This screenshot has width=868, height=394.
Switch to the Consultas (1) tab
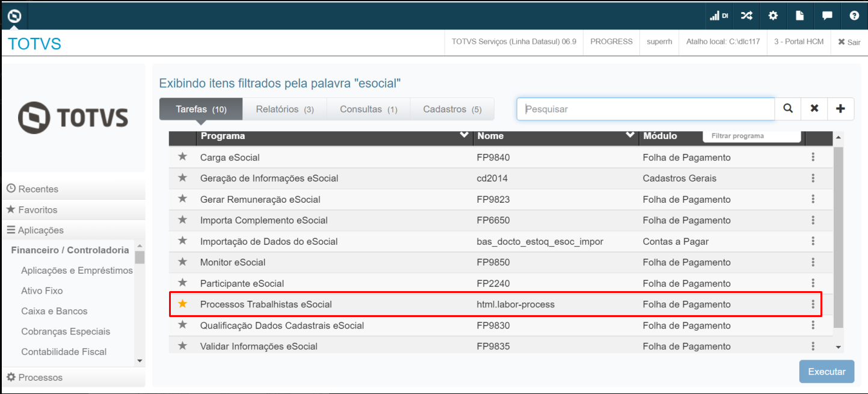(x=368, y=109)
